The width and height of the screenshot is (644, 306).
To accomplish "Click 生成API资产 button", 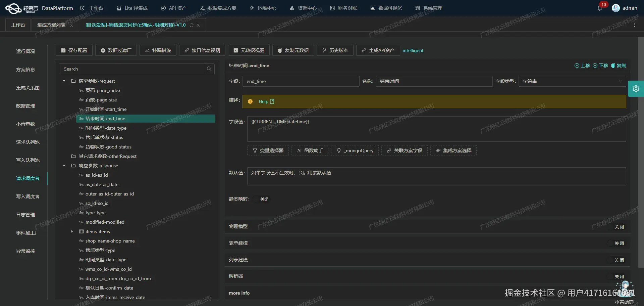I will 378,50.
